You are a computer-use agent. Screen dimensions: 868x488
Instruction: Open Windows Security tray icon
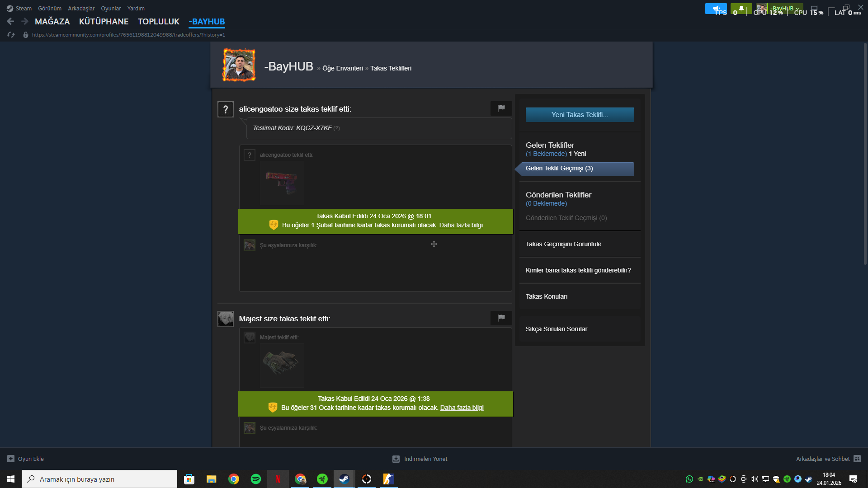[776, 479]
